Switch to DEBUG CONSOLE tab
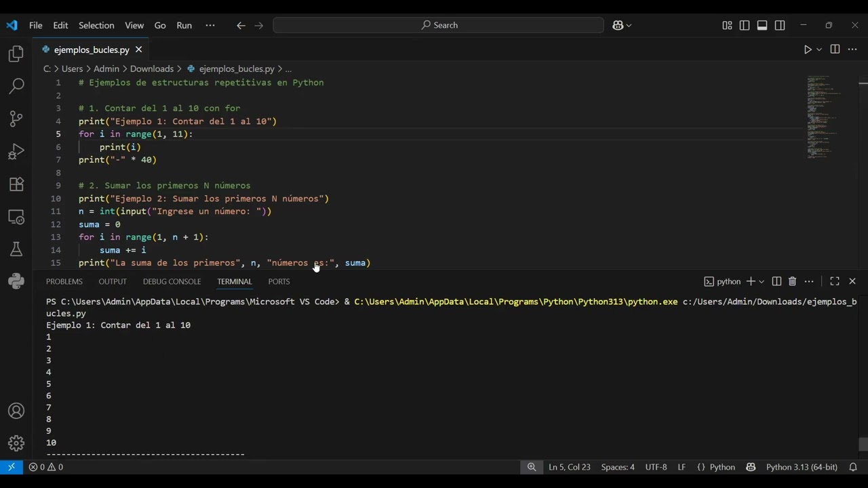The width and height of the screenshot is (868, 488). tap(172, 281)
